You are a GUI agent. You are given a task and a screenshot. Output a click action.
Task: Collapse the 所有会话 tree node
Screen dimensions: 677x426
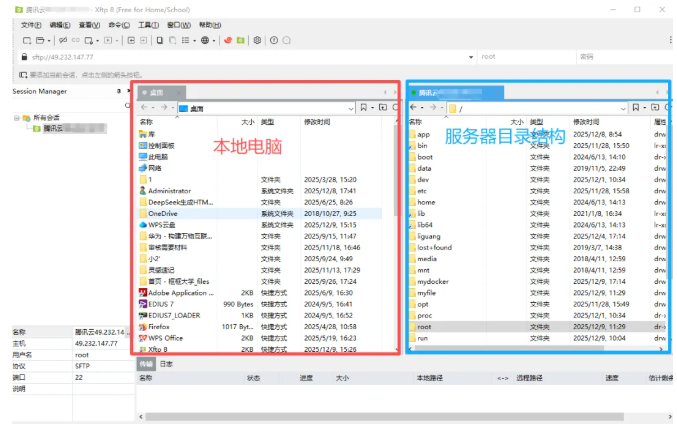coord(17,117)
